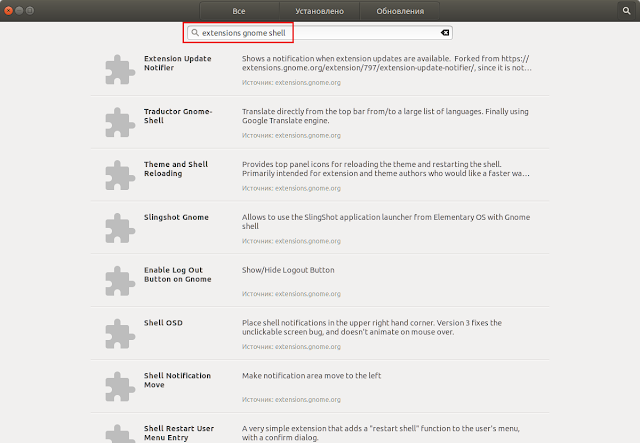This screenshot has width=640, height=443.
Task: Click source line under Traductor Gnome-Shell
Action: [291, 136]
